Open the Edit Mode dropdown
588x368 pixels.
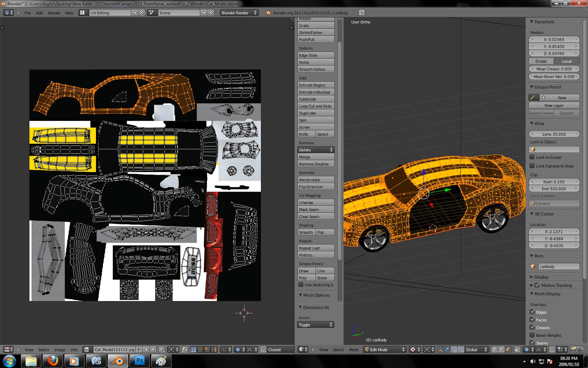[384, 350]
